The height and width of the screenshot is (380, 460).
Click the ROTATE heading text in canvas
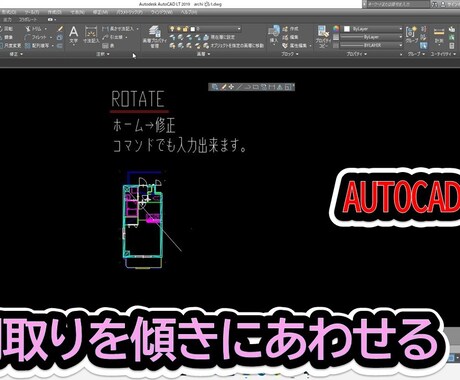point(138,99)
